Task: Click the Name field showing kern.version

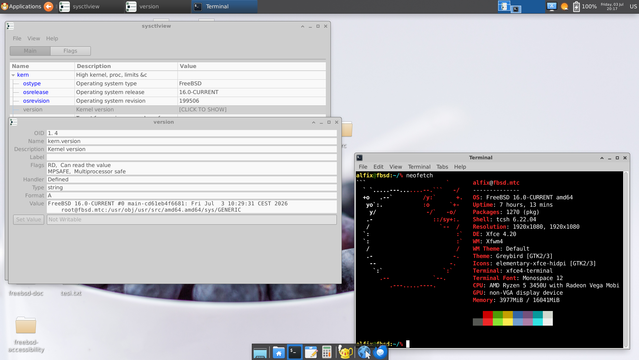Action: click(192, 141)
